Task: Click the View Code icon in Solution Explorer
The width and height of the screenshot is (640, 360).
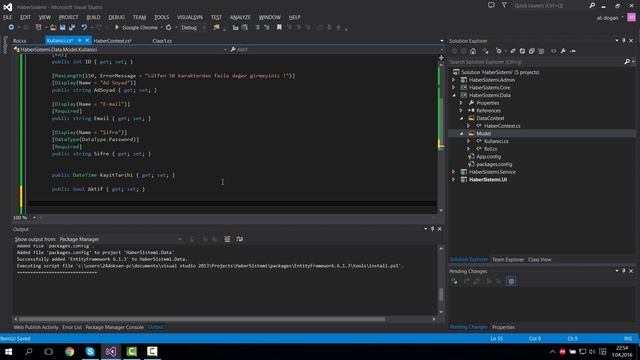Action: click(553, 51)
